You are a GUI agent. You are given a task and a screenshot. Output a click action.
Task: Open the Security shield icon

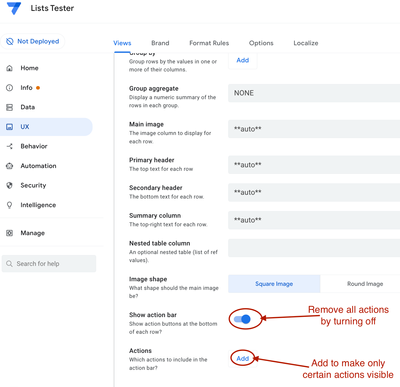coord(10,185)
